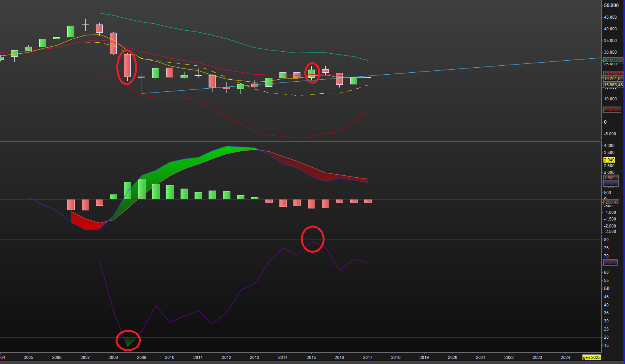
Task: Click the 50.000 price scale value
Action: point(611,5)
